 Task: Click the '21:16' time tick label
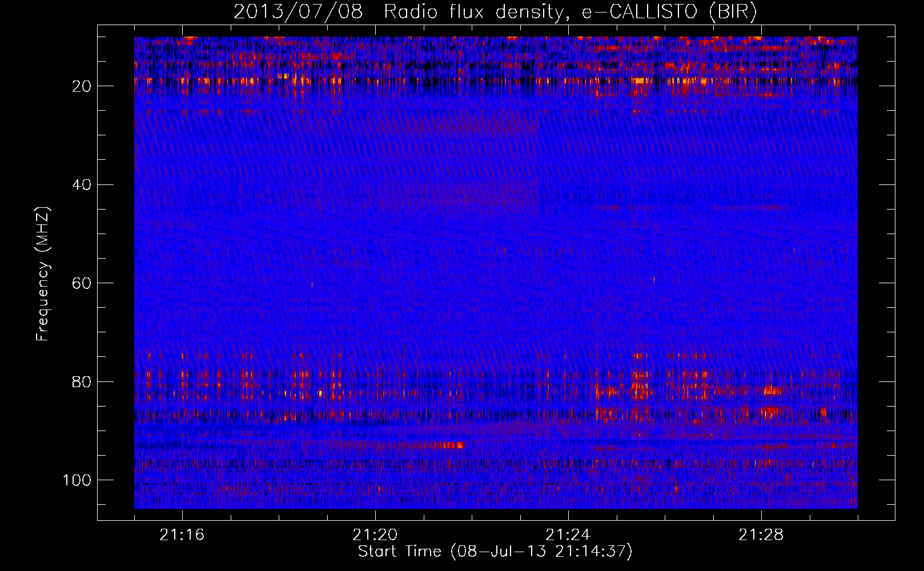click(x=182, y=535)
